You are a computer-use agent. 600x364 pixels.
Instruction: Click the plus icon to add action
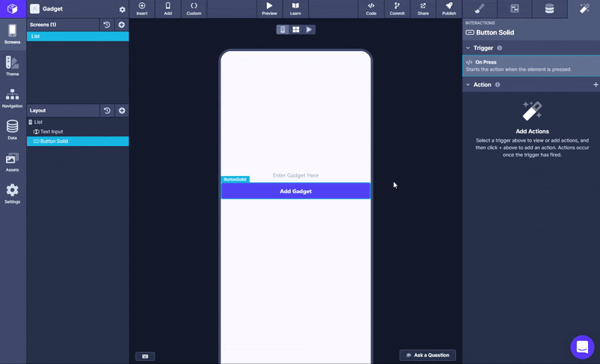[x=595, y=85]
